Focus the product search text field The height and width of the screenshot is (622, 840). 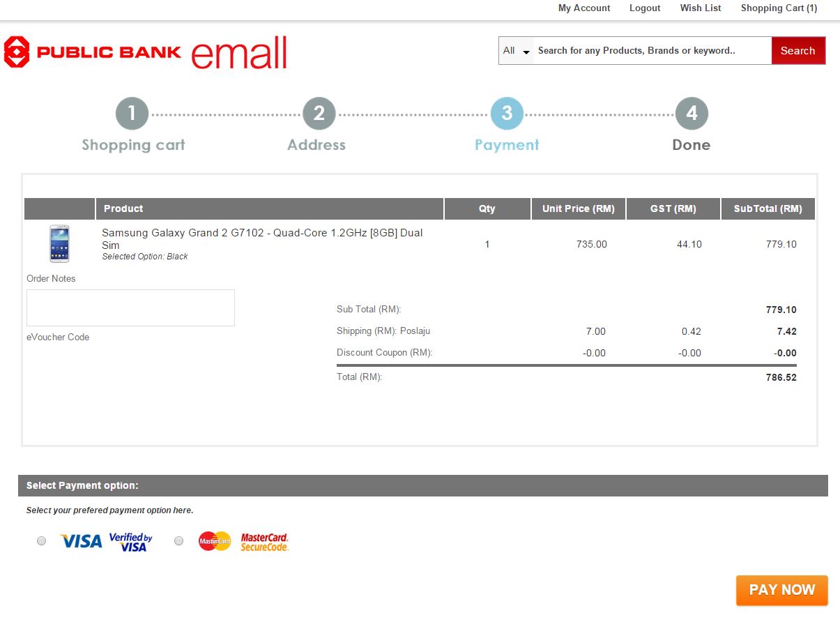[652, 51]
